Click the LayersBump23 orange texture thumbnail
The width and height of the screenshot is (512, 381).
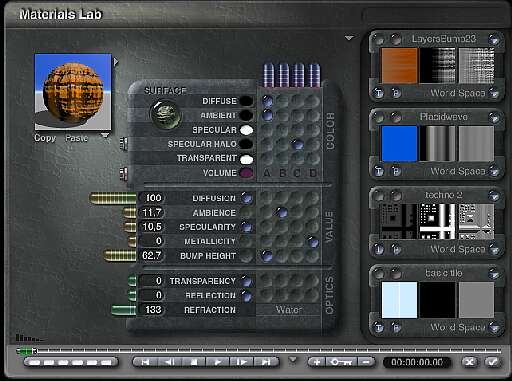[x=399, y=65]
